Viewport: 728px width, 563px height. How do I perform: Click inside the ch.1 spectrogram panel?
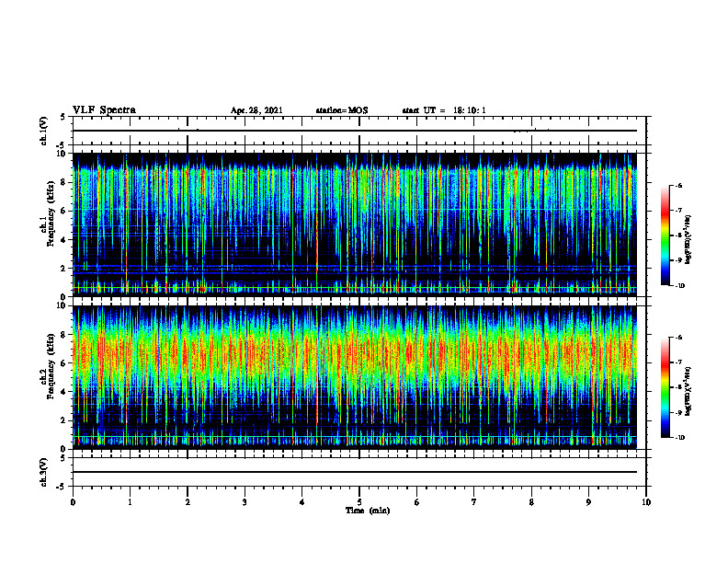[355, 224]
